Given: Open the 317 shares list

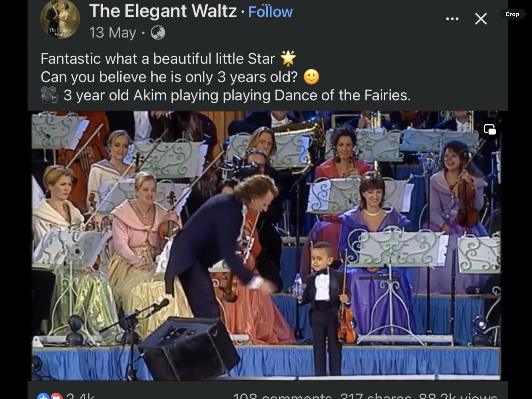Looking at the screenshot, I should (375, 397).
